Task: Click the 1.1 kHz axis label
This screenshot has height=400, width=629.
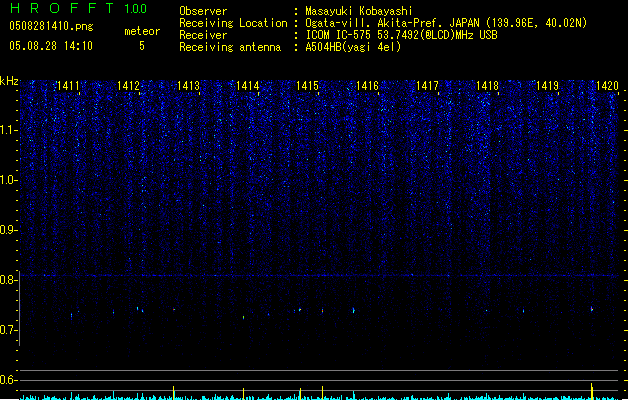Action: pyautogui.click(x=7, y=130)
